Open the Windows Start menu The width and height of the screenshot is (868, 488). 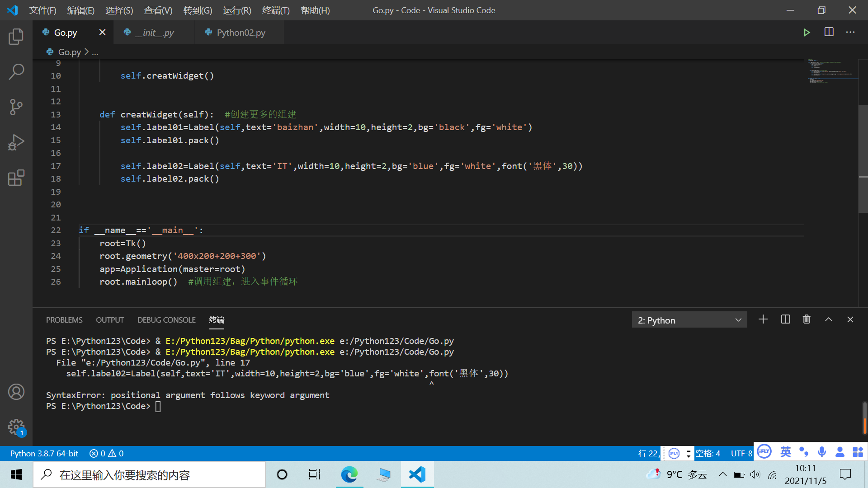pyautogui.click(x=16, y=474)
